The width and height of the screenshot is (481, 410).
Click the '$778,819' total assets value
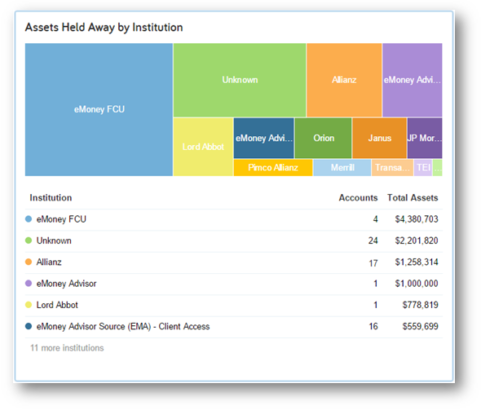[x=420, y=305]
